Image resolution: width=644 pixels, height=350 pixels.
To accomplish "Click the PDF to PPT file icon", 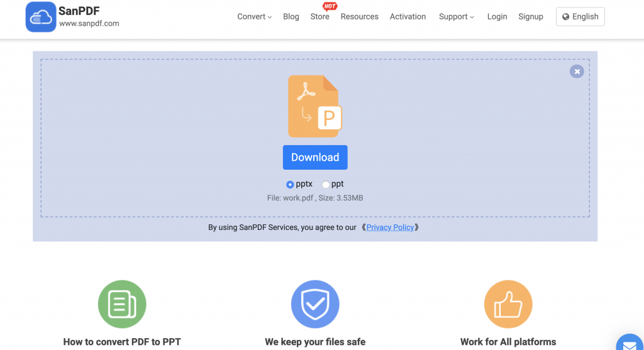I will [x=315, y=106].
